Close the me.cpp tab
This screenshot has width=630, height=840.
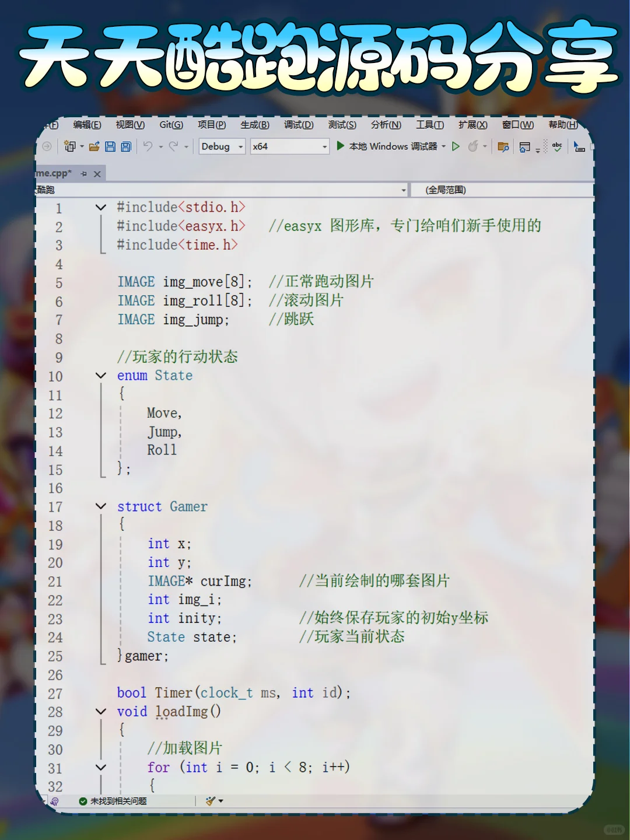pyautogui.click(x=97, y=174)
